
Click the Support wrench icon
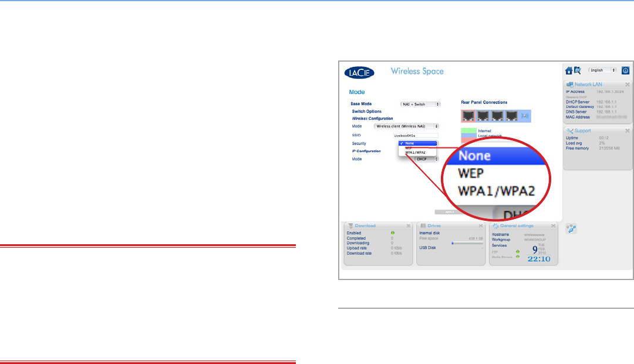[569, 131]
